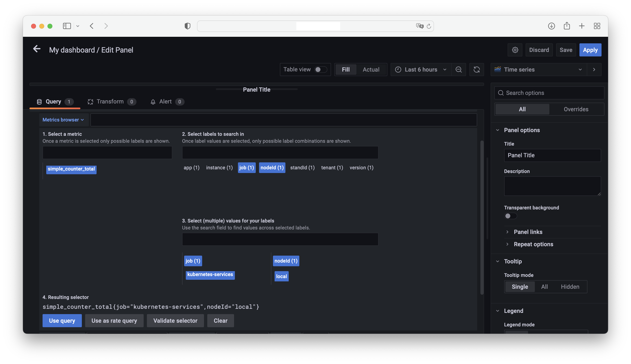
Task: Select Actual display mode
Action: pyautogui.click(x=371, y=70)
